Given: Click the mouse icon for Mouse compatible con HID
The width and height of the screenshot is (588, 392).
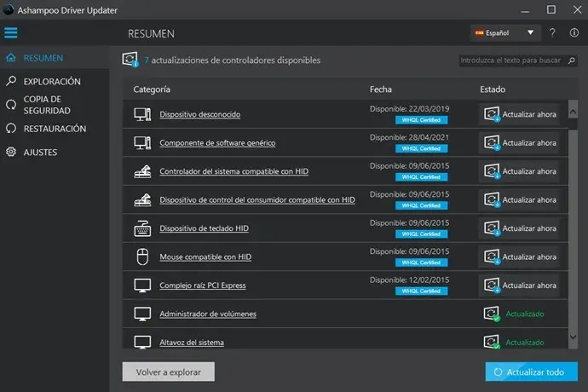Looking at the screenshot, I should pos(142,257).
